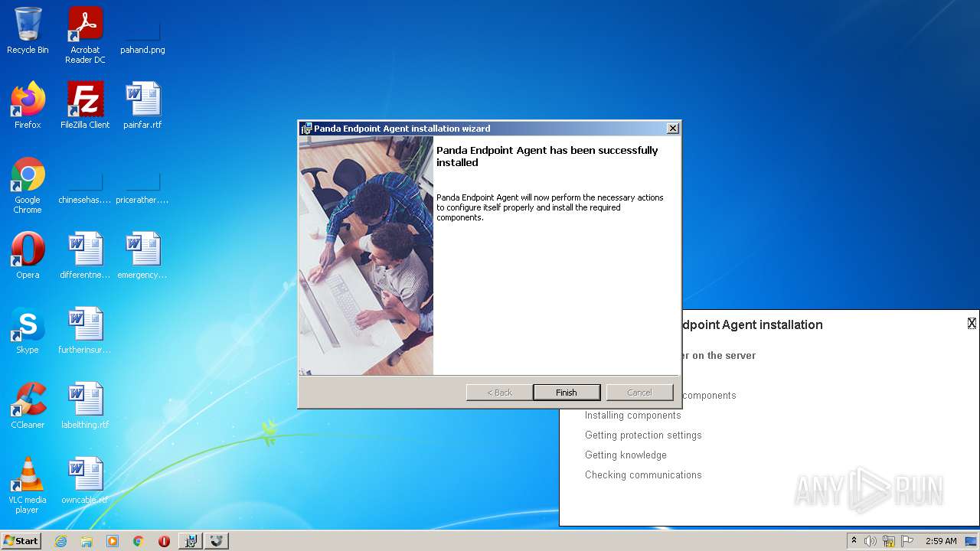Close the Endpoint Agent installation progress panel
Image resolution: width=980 pixels, height=551 pixels.
point(972,323)
